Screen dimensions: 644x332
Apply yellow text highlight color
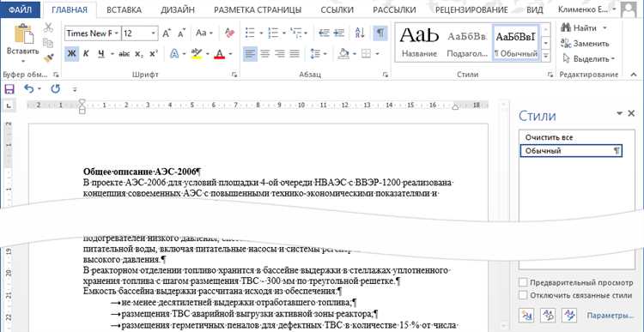pyautogui.click(x=197, y=54)
